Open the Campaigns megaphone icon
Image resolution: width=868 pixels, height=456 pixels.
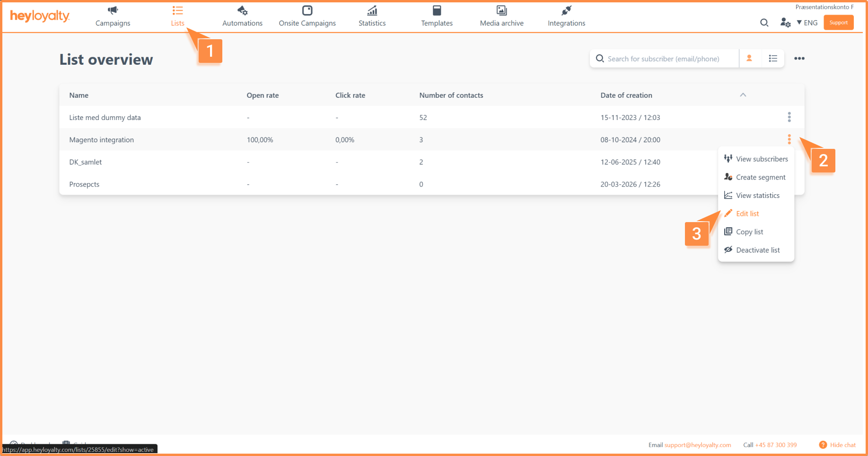click(113, 10)
